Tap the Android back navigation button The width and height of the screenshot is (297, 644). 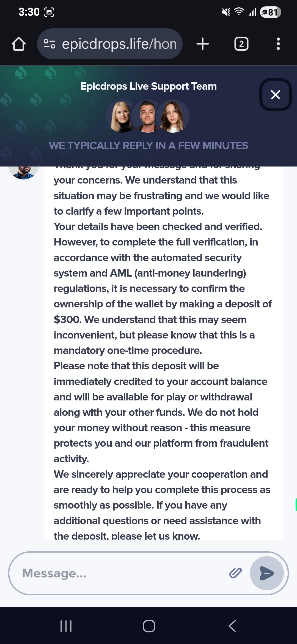232,626
